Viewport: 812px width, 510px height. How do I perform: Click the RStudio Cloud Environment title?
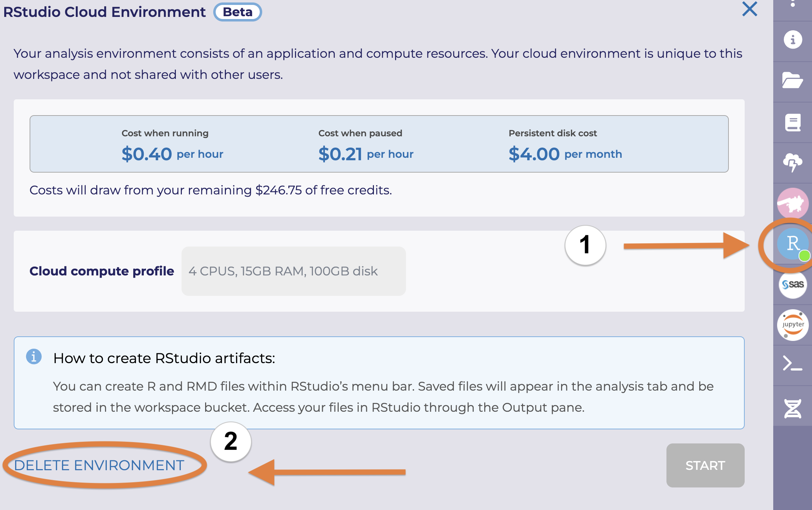point(104,12)
